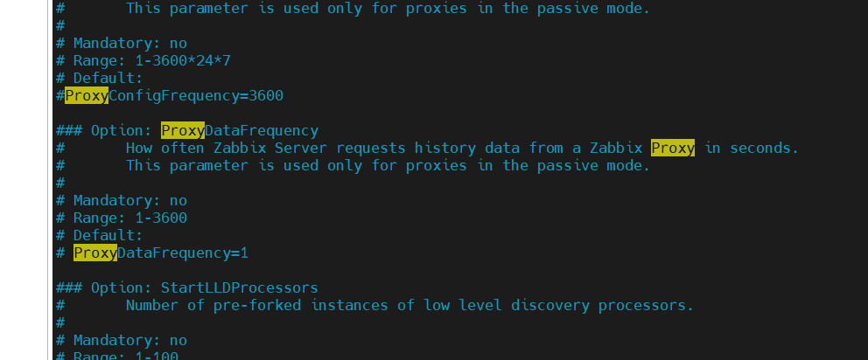
Task: Click highlighted Proxy in Option: ProxyDataFrequency heading
Action: point(182,130)
